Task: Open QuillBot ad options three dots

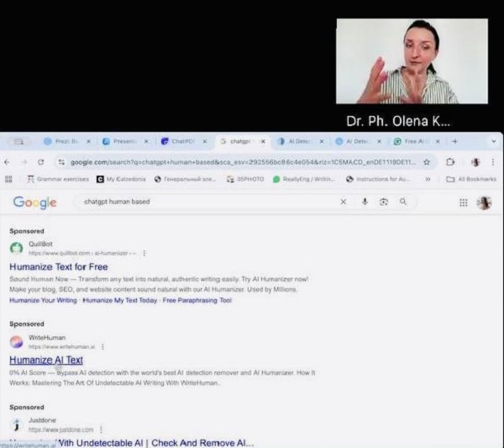Action: tap(144, 253)
